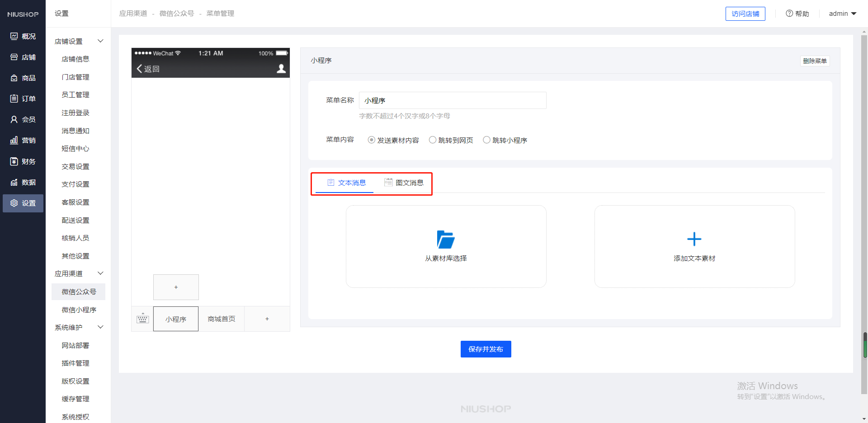Select the 商城首页 menu in the phone preview

tap(222, 319)
